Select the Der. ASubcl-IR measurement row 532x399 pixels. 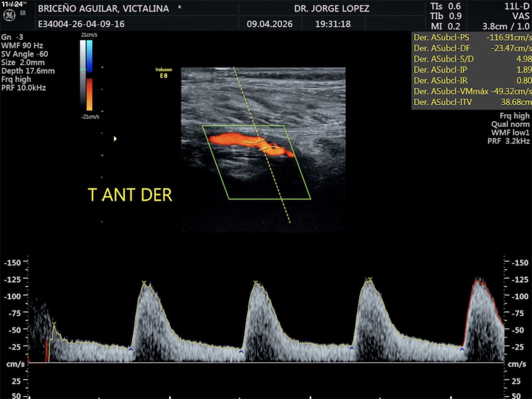click(x=472, y=80)
